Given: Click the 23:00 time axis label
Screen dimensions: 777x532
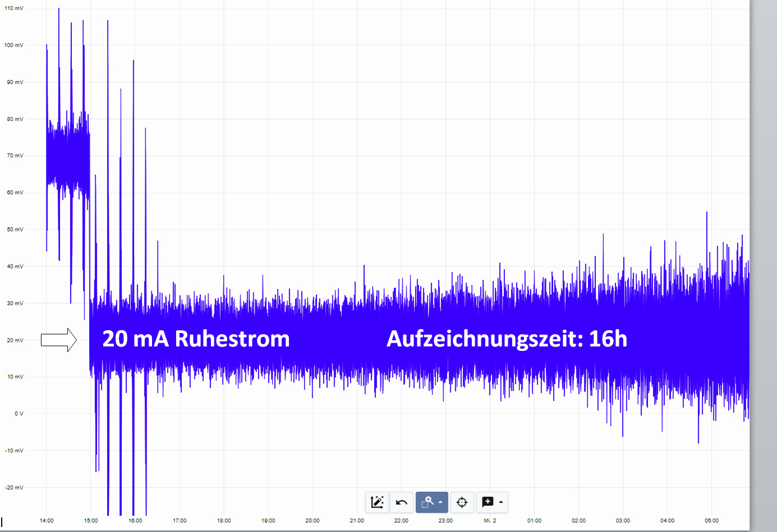Looking at the screenshot, I should coord(445,520).
